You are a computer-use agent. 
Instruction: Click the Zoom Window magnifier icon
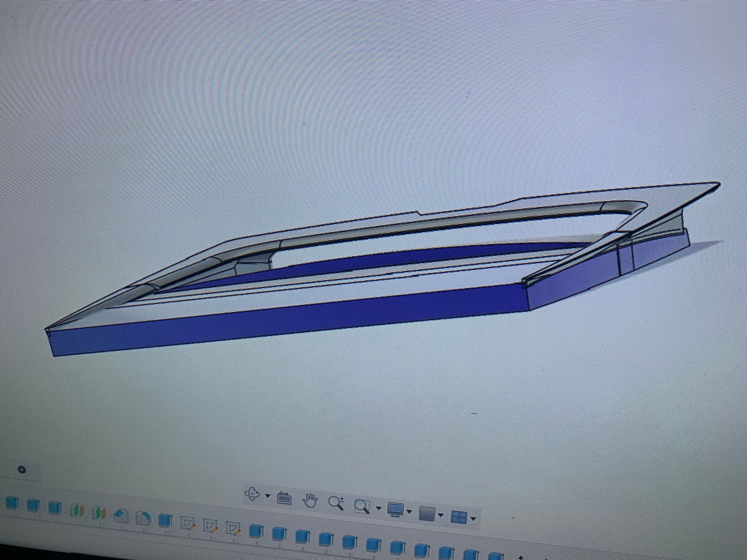361,506
